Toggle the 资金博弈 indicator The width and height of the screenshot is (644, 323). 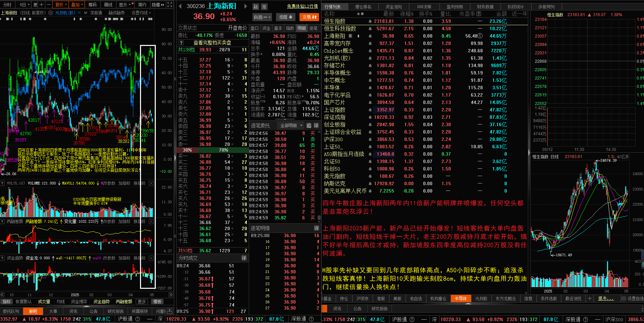79,302
